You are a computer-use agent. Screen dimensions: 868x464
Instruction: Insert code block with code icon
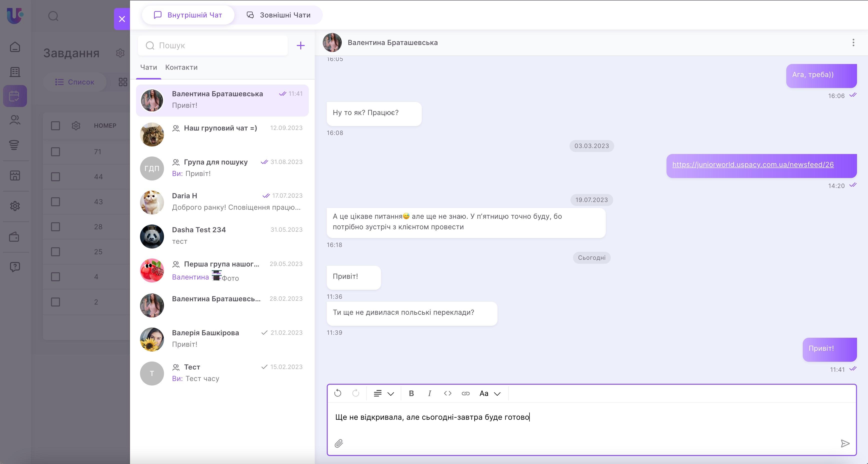point(447,393)
